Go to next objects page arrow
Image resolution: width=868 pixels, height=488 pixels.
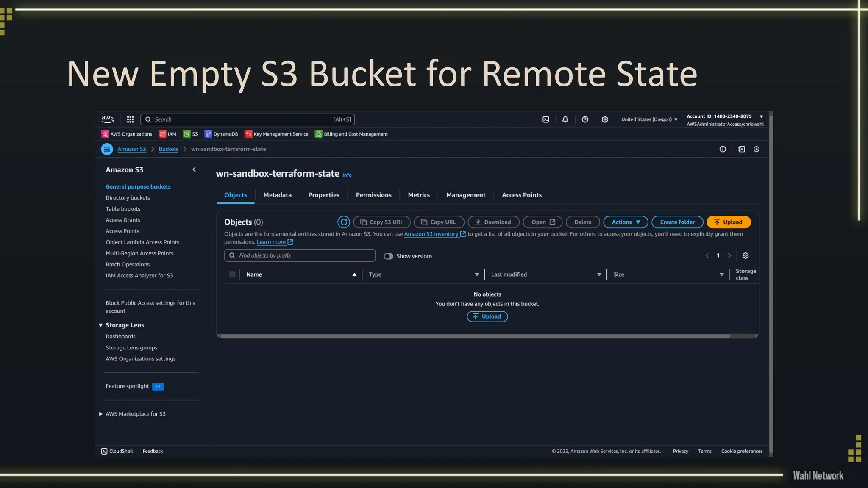pos(729,255)
